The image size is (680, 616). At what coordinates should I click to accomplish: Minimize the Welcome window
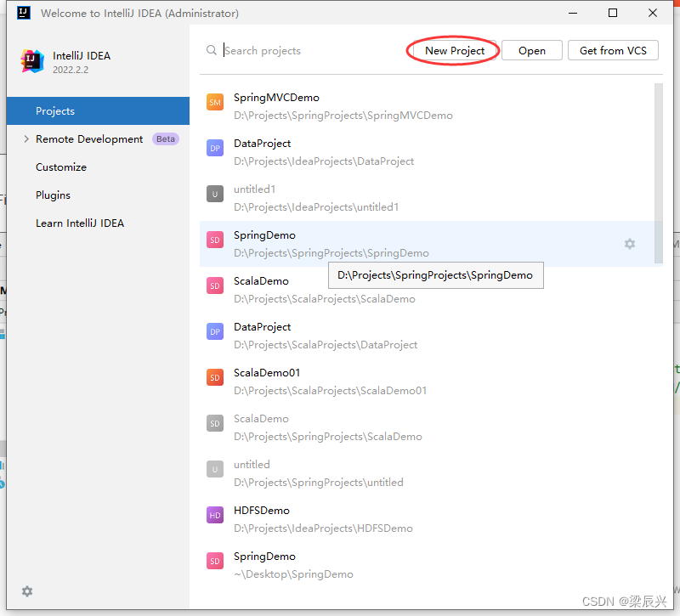tap(573, 13)
